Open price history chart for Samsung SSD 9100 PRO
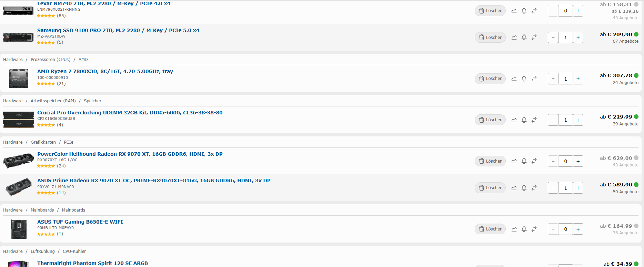Viewport: 644px width, 267px height. pos(514,38)
